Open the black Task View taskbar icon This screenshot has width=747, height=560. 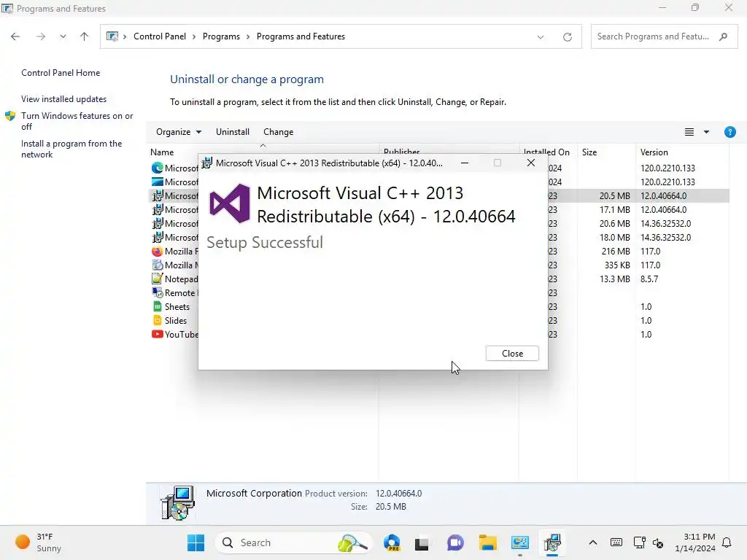click(x=422, y=542)
